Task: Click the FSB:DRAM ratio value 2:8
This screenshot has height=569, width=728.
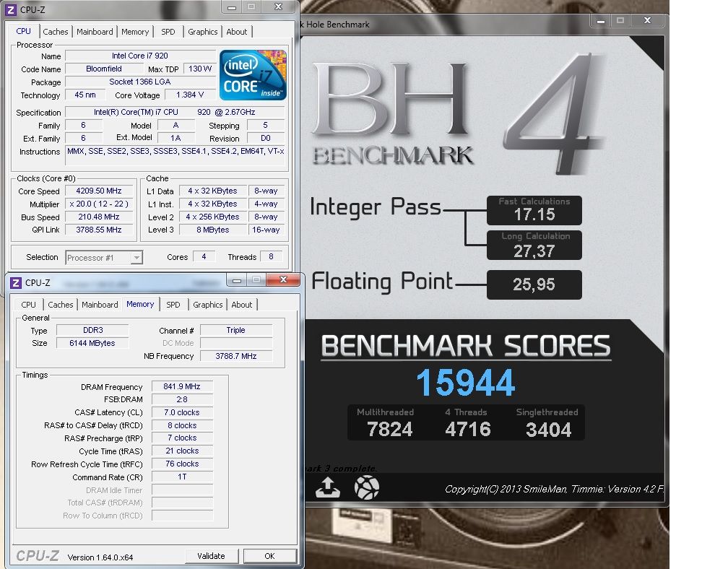Action: 182,399
